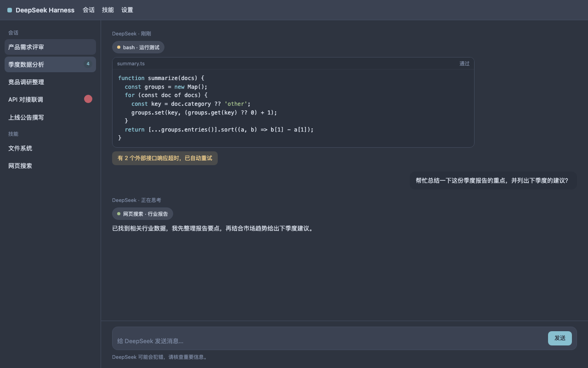
Task: Click the DeepSeek Harness title text
Action: coord(45,10)
